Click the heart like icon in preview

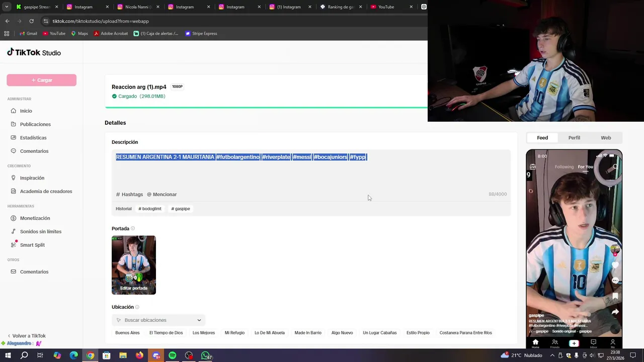615,265
